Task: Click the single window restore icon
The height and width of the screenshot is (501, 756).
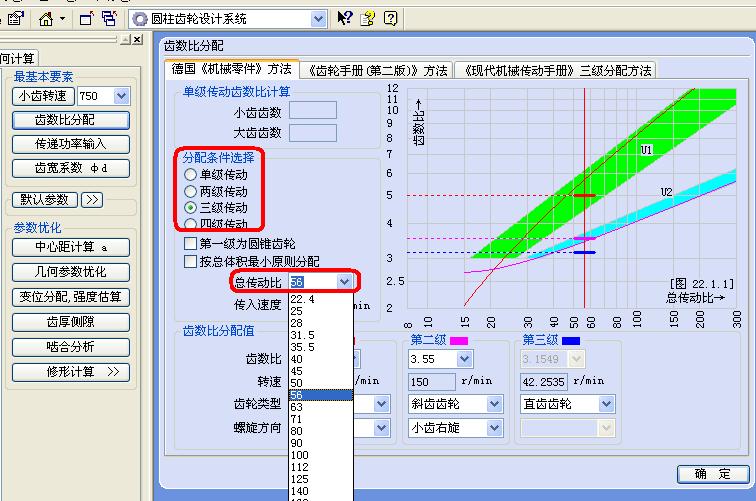Action: click(x=86, y=19)
